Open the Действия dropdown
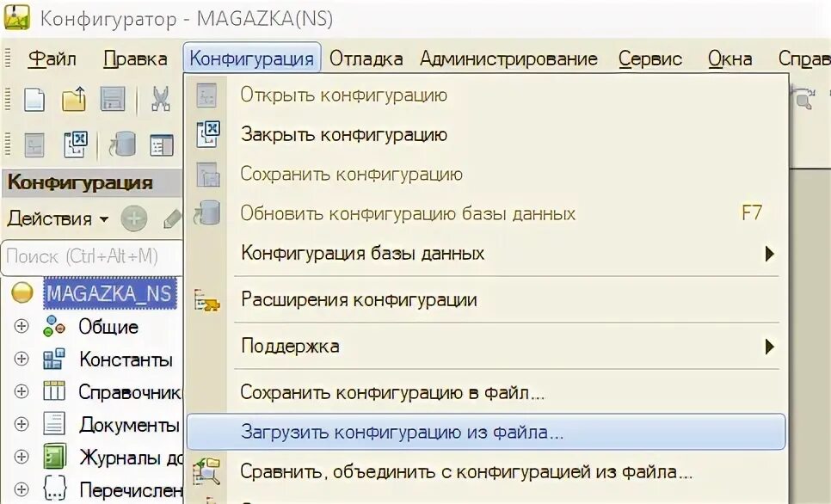Screen dimensions: 831x504 (58, 218)
